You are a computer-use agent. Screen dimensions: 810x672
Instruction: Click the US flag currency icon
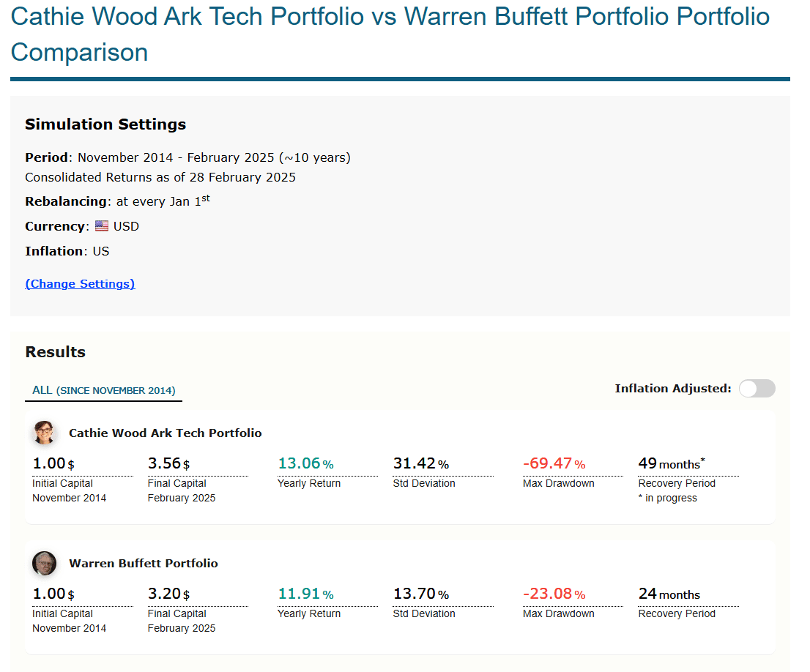tap(102, 226)
